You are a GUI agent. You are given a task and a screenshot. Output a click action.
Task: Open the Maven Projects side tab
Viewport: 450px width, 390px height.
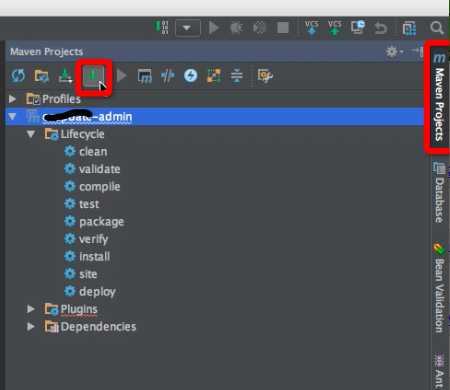(x=439, y=97)
